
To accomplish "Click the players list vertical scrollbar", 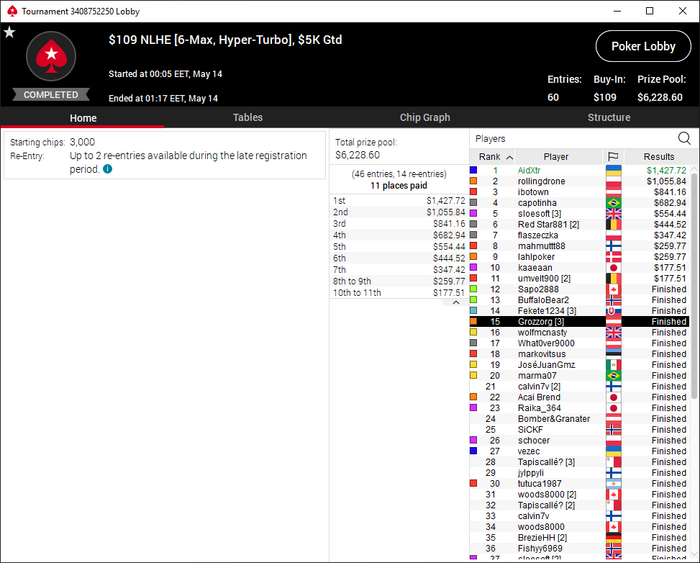I will 694,286.
